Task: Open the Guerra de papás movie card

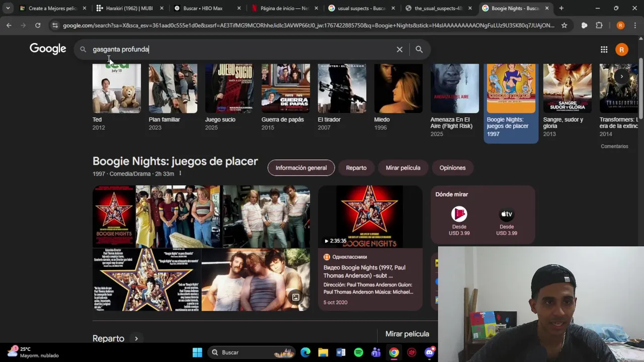Action: coord(285,97)
